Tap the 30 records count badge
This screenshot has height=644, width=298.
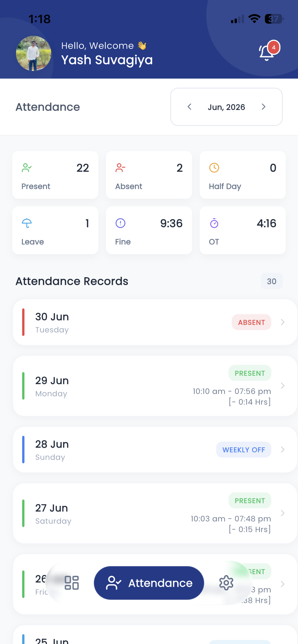pyautogui.click(x=271, y=281)
